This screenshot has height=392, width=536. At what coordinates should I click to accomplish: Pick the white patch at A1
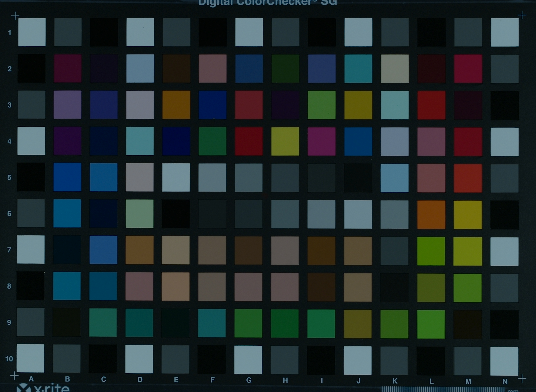32,32
